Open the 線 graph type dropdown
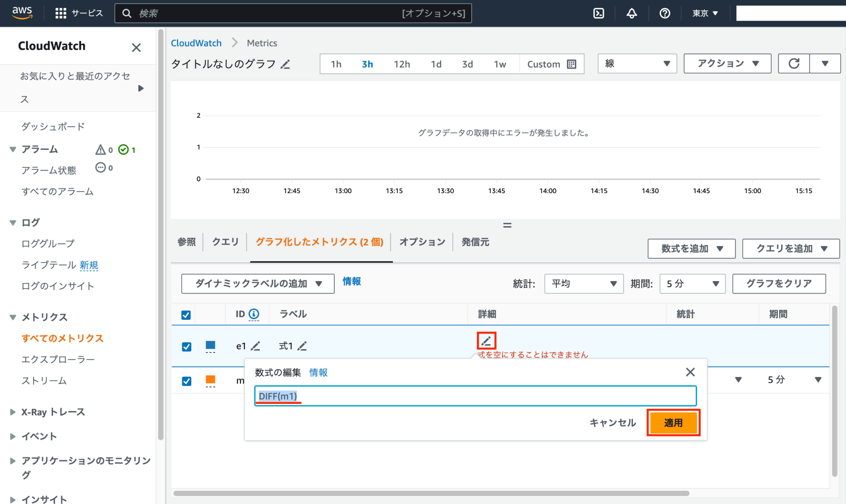 click(x=637, y=64)
